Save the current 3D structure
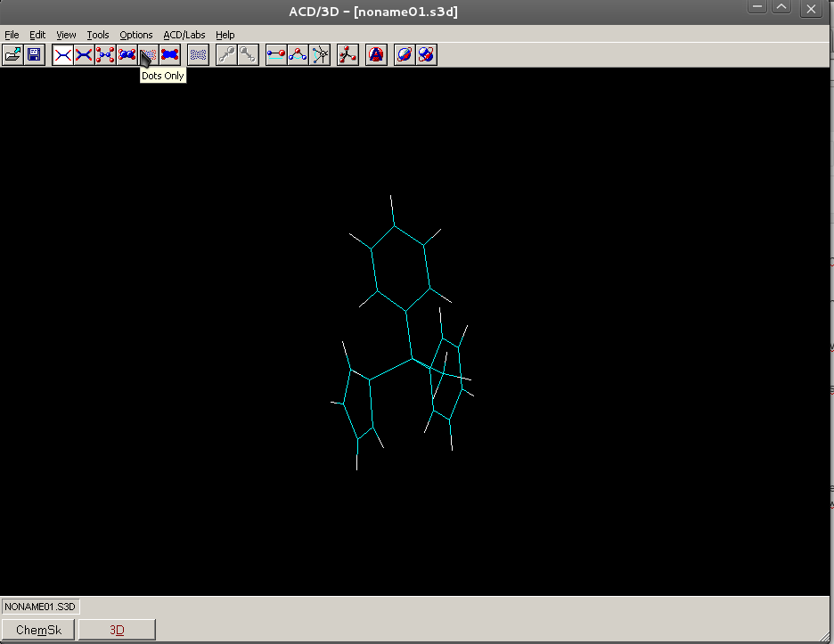This screenshot has width=834, height=644. coord(34,54)
